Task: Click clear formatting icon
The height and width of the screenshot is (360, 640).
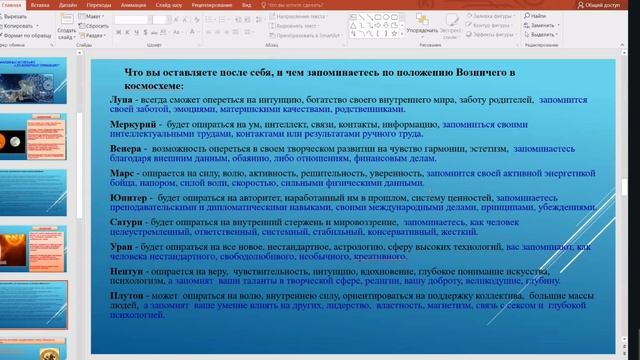Action: (x=197, y=20)
